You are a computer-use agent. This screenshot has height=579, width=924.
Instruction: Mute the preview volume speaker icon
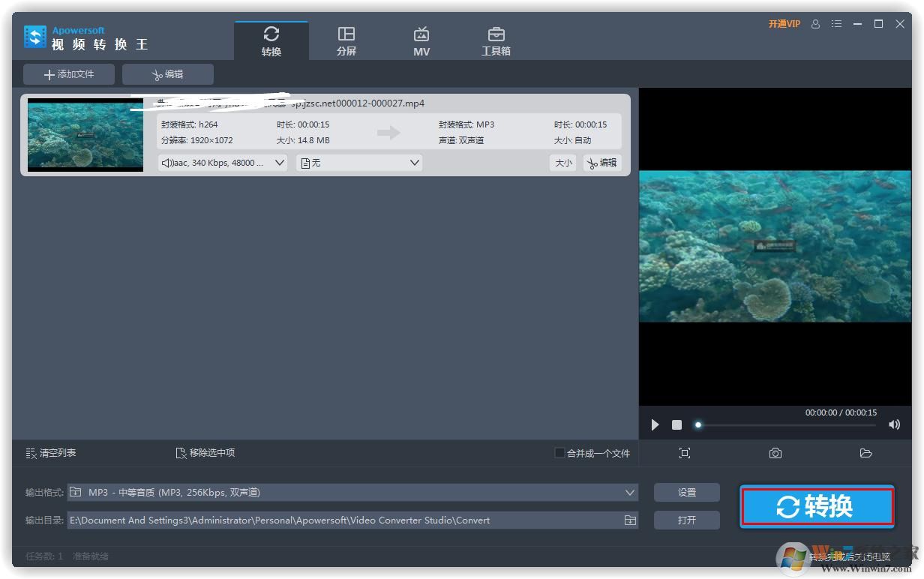pyautogui.click(x=894, y=425)
